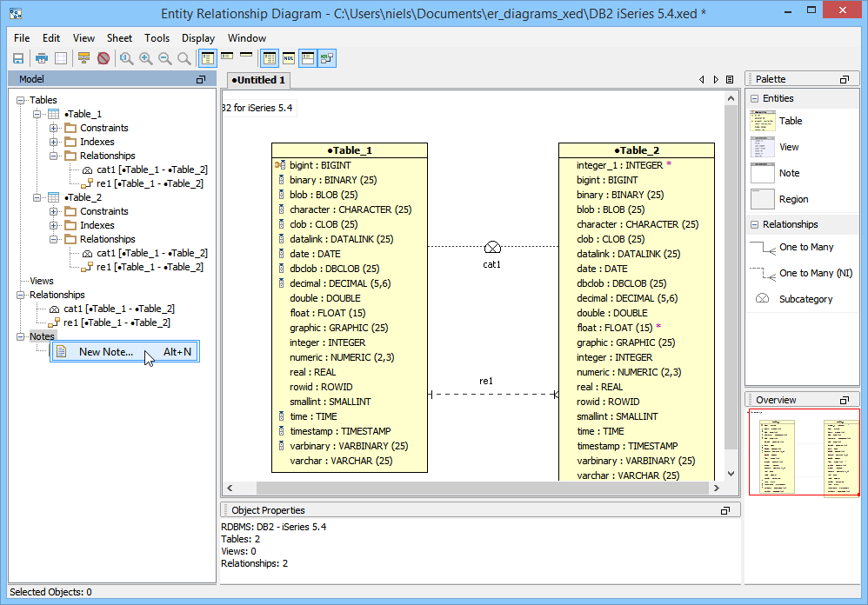Click the Print toolbar icon
This screenshot has width=868, height=605.
point(41,58)
